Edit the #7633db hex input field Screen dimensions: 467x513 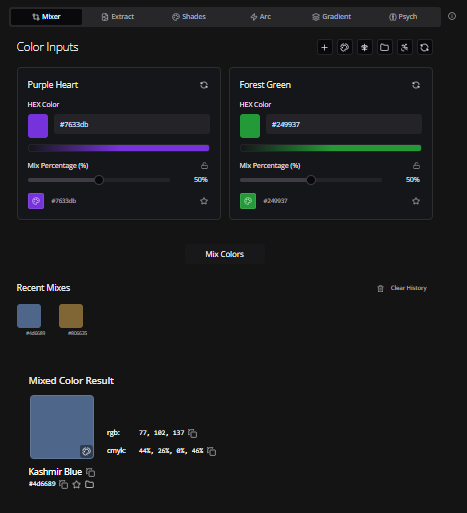[x=132, y=124]
